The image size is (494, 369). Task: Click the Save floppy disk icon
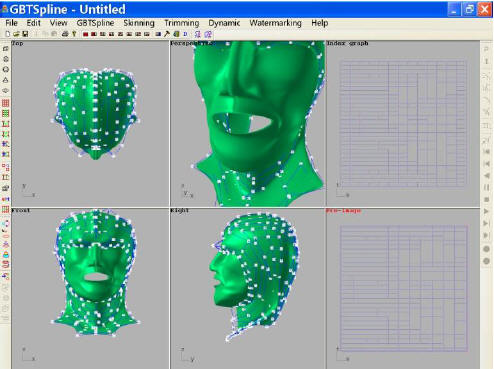[25, 34]
